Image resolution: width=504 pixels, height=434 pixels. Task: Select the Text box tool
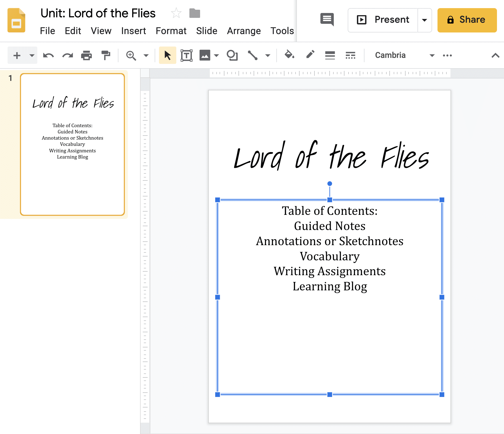tap(186, 55)
